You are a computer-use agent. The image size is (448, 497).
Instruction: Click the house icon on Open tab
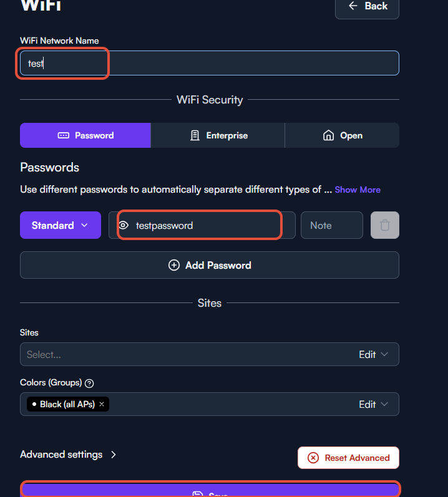tap(328, 135)
